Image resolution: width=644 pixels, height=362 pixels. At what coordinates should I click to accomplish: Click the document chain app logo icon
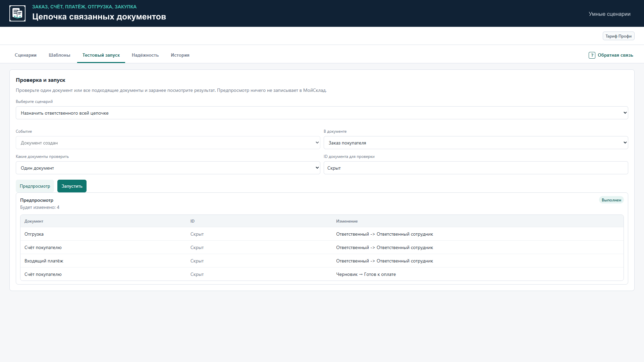click(17, 13)
